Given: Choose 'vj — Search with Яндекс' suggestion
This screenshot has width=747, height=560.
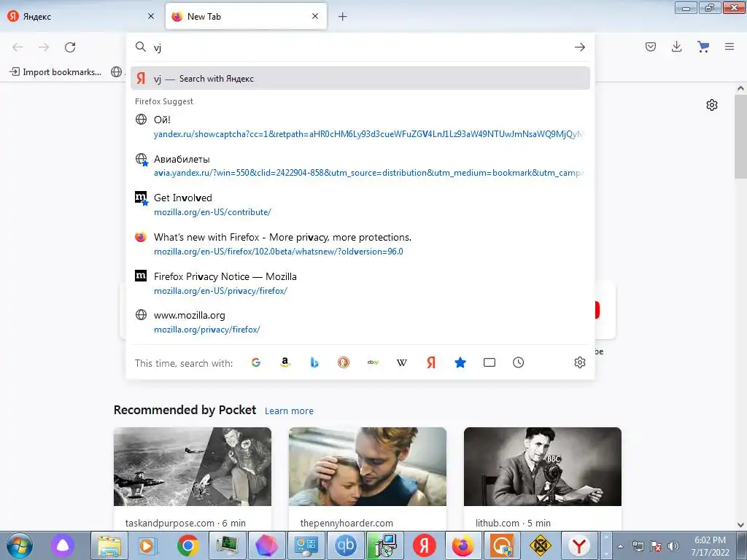Looking at the screenshot, I should tap(360, 79).
